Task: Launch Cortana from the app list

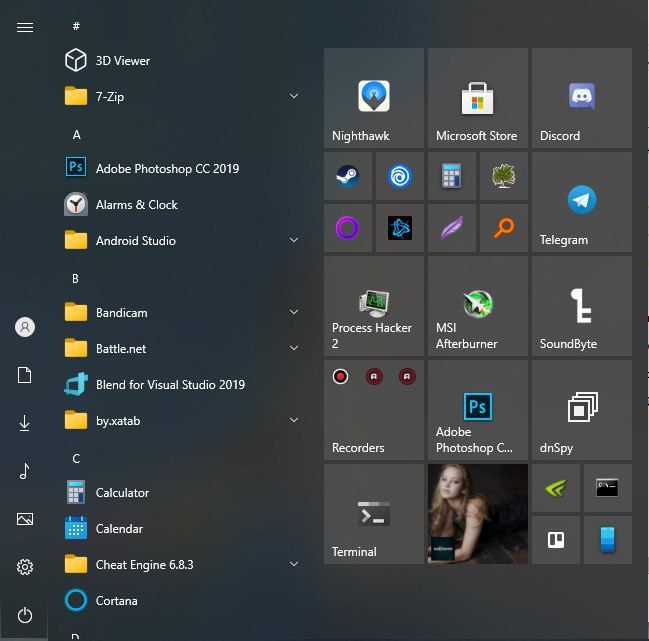Action: click(182, 600)
